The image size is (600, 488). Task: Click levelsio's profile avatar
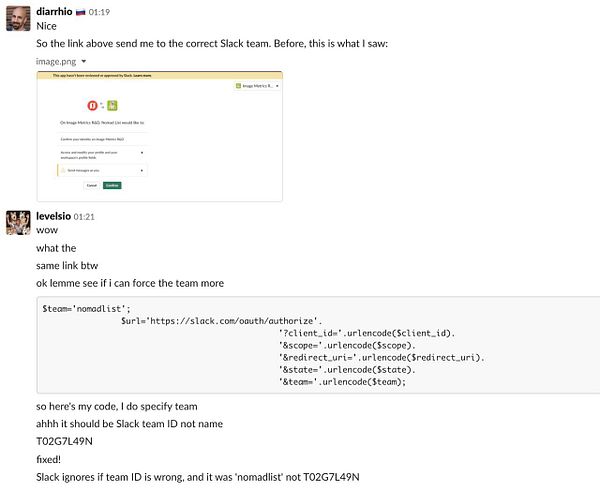coord(17,222)
